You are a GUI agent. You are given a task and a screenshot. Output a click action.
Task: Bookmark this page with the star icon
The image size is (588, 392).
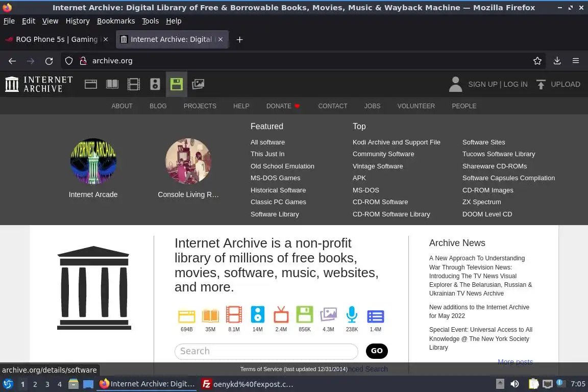[x=537, y=61]
